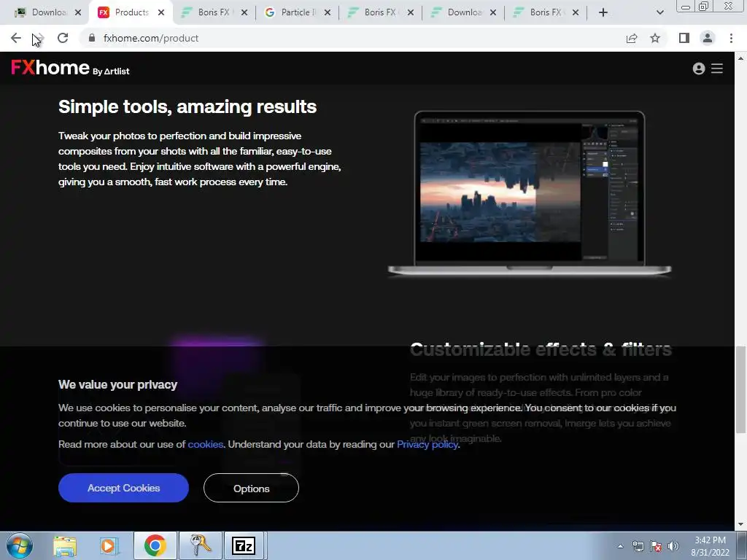Launch the media player taskbar icon
Viewport: 747px width, 560px height.
pos(109,546)
